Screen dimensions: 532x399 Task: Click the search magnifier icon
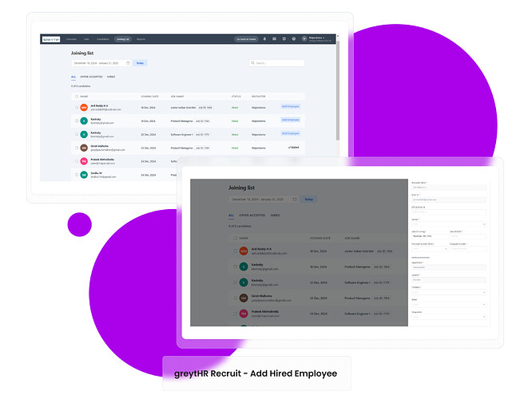(252, 63)
